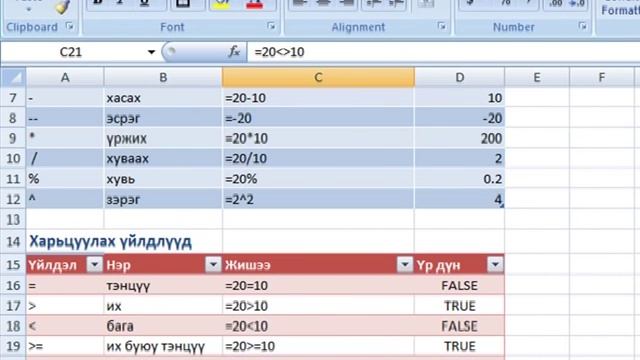Select result cell showing 0.2

click(460, 179)
